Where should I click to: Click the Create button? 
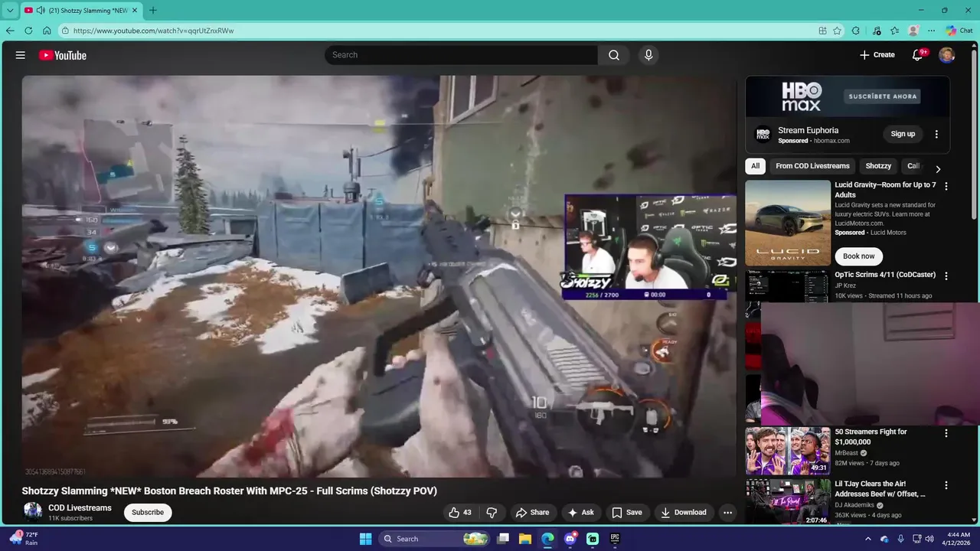877,55
